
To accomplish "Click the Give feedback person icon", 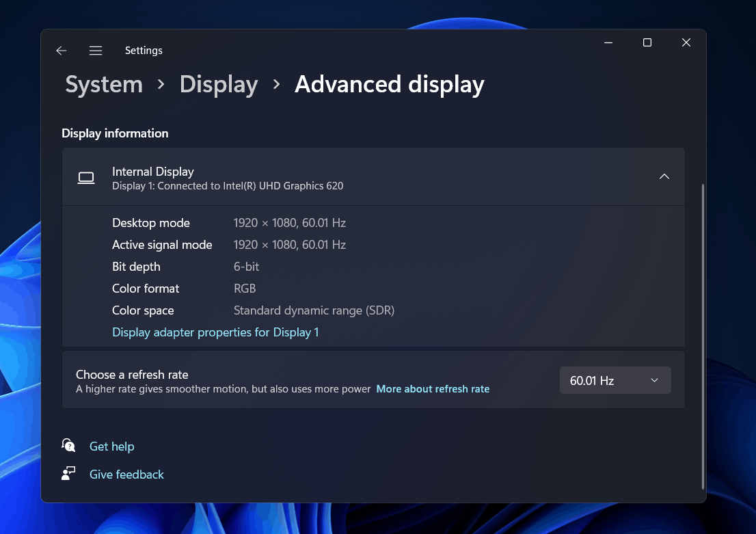I will tap(68, 473).
